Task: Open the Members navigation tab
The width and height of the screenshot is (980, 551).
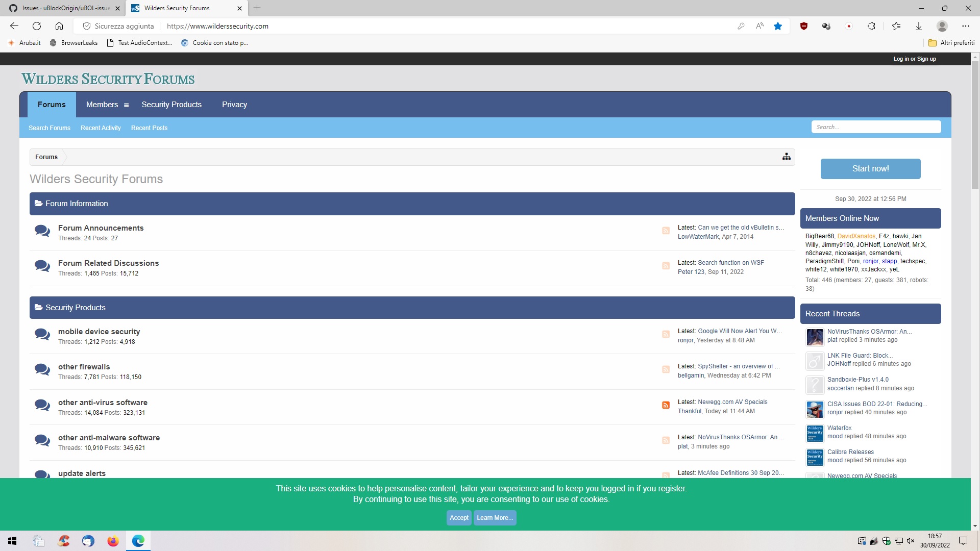Action: click(102, 105)
